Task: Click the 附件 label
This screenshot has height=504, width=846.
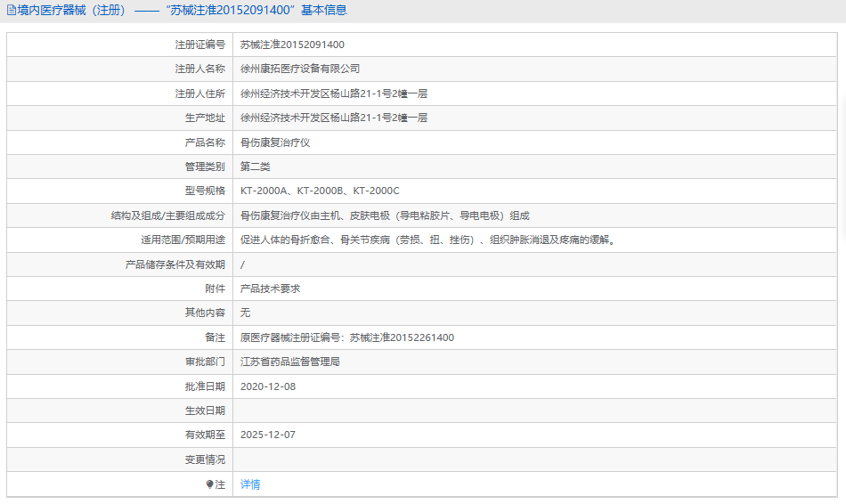Action: click(x=216, y=289)
